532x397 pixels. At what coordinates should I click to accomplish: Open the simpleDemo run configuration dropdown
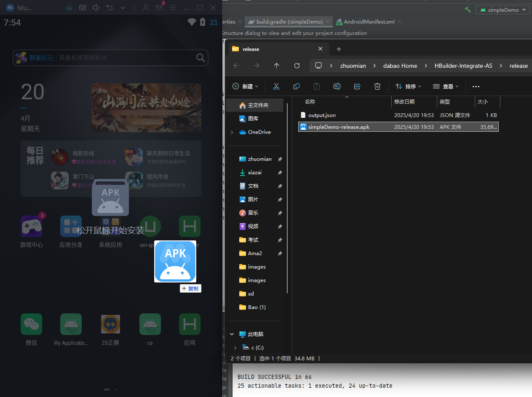[x=503, y=10]
